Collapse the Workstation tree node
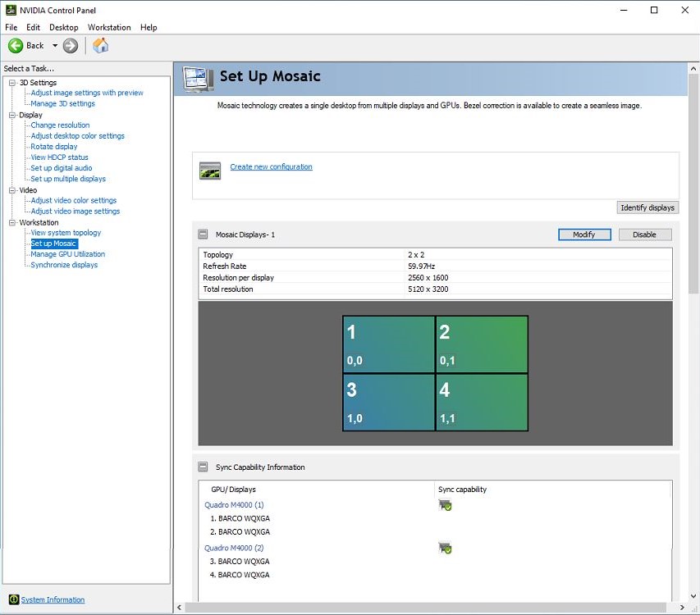 point(12,222)
